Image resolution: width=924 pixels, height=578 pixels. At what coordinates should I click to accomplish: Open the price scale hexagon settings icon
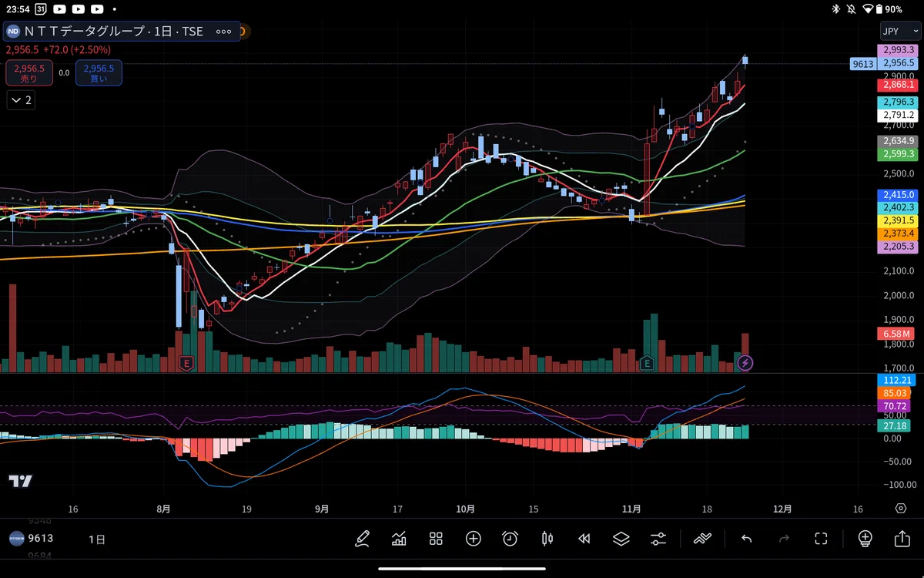point(901,509)
